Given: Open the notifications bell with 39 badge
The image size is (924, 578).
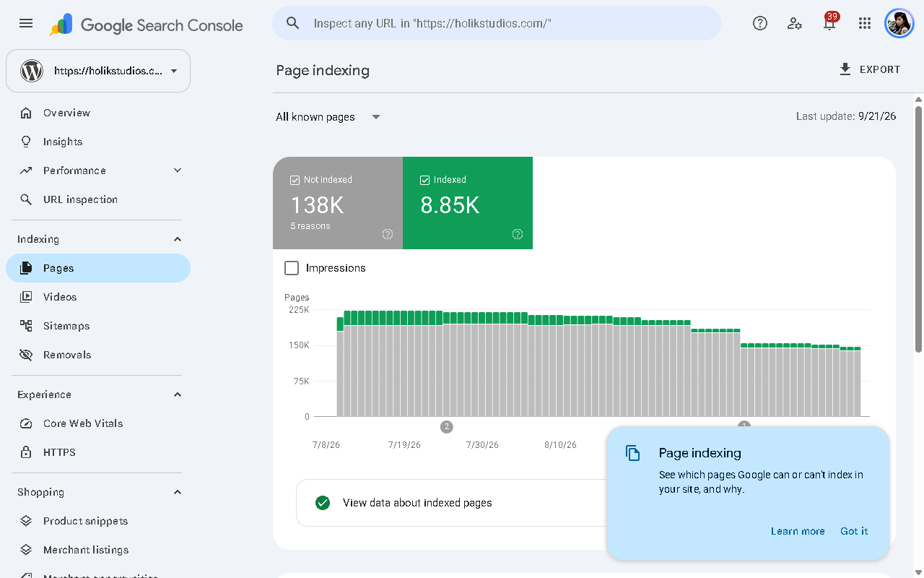Looking at the screenshot, I should (829, 22).
